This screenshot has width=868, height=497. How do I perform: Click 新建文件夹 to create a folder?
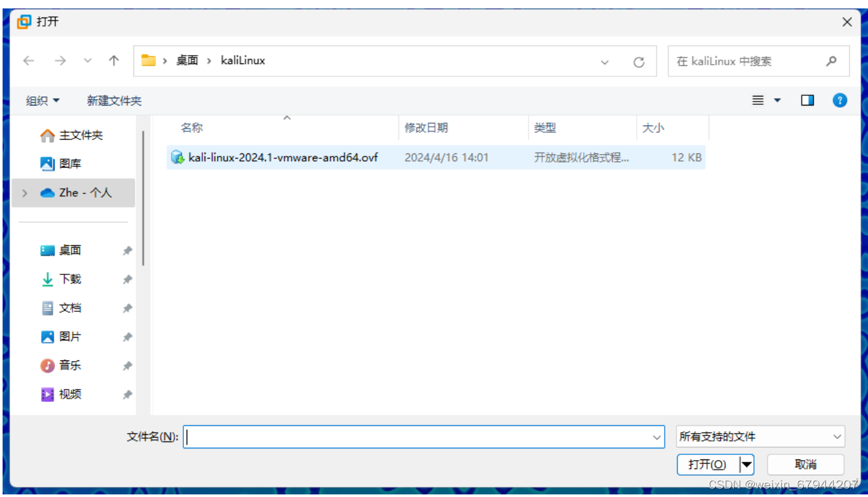click(x=114, y=100)
